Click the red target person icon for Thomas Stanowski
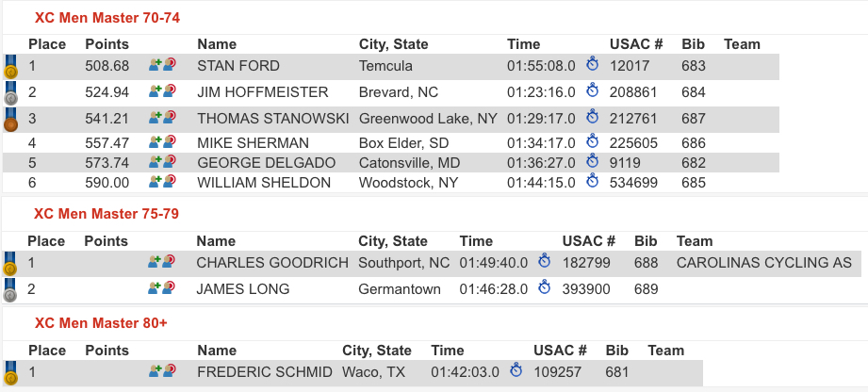868x392 pixels. point(170,118)
